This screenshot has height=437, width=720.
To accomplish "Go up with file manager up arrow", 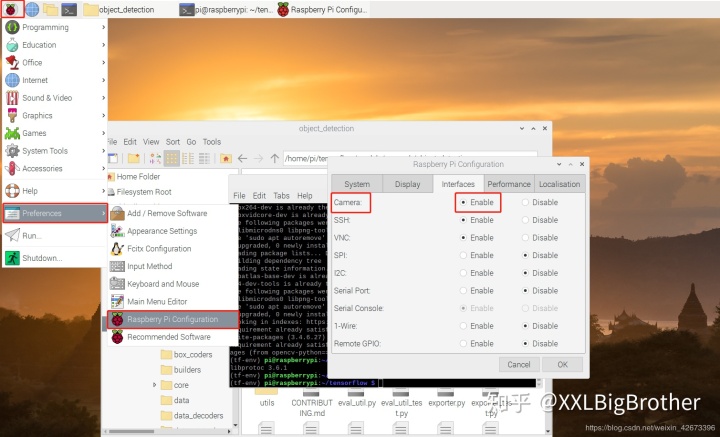I will 275,159.
